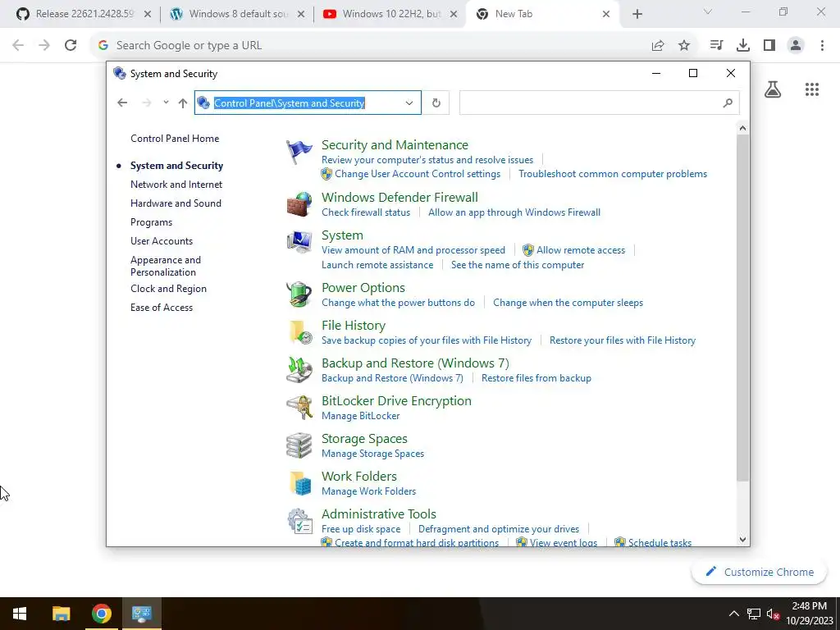Click the muted volume tray icon

(773, 614)
